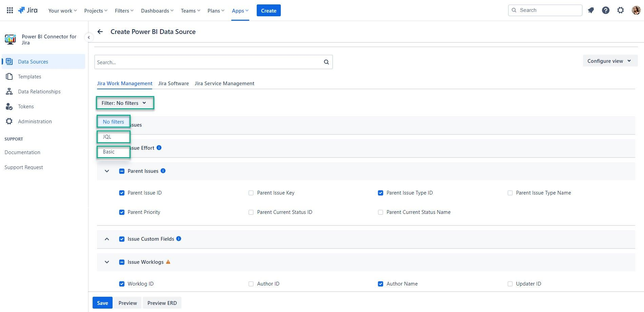Uncheck the Parent Priority checkbox
This screenshot has width=644, height=312.
[x=122, y=212]
